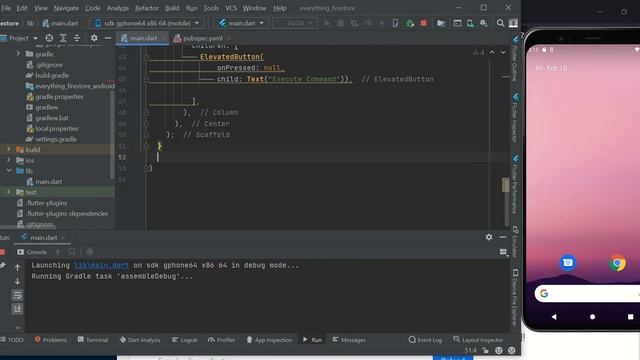Click the Expand All icon in Project panel
Image resolution: width=640 pixels, height=360 pixels.
pyautogui.click(x=63, y=38)
